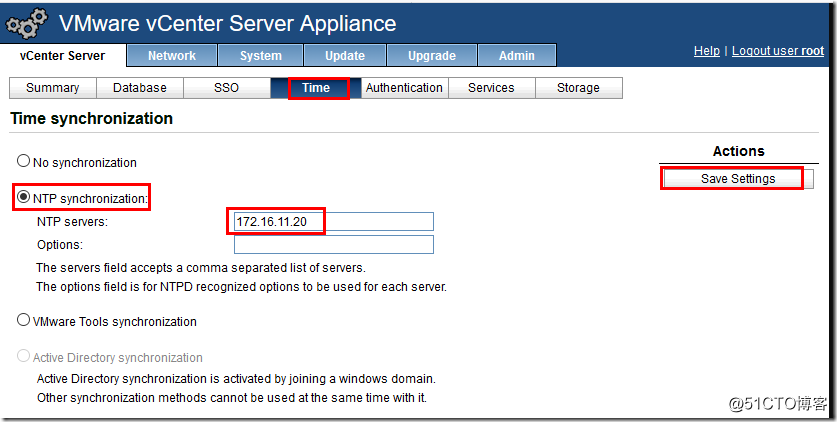Click Logout user root link
This screenshot has width=837, height=422.
[778, 51]
